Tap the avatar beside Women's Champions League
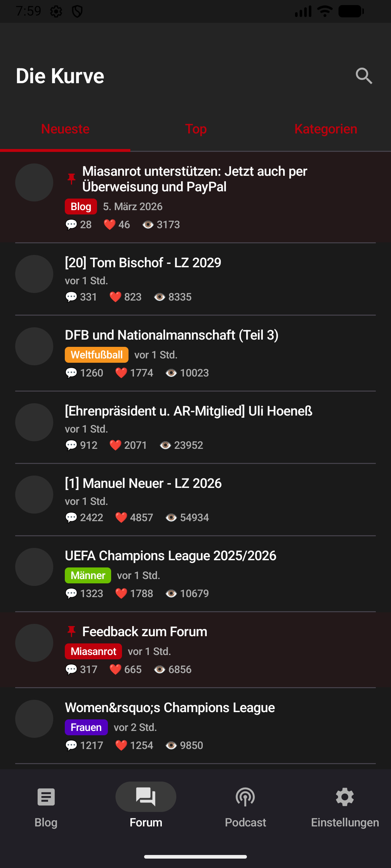The image size is (391, 868). pos(34,719)
